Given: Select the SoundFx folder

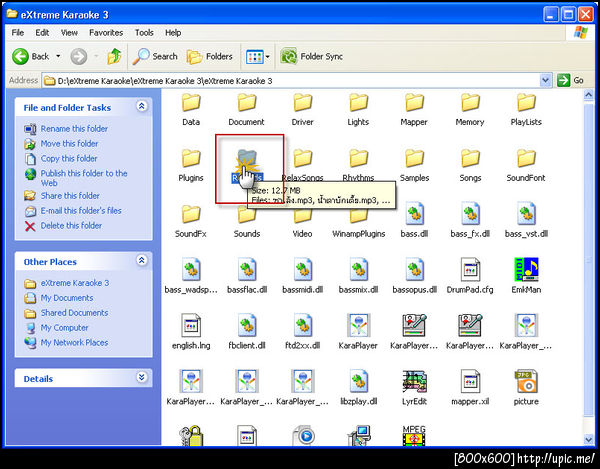Looking at the screenshot, I should tap(191, 221).
